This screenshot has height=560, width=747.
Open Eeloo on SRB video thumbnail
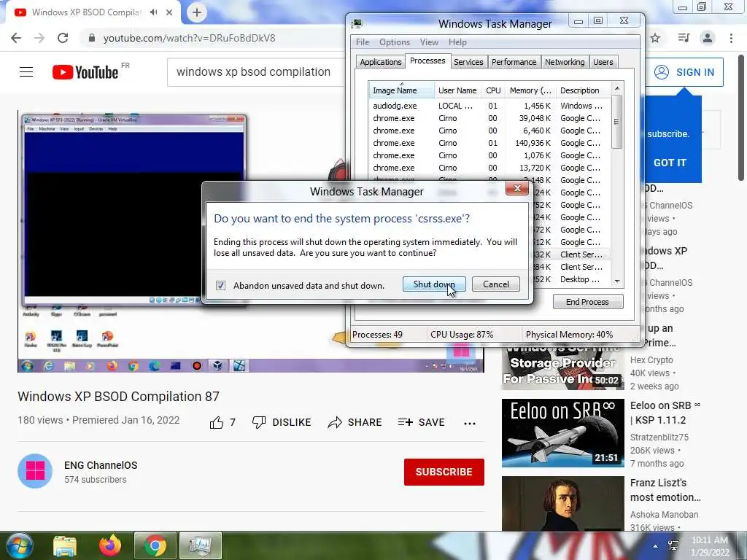point(562,433)
